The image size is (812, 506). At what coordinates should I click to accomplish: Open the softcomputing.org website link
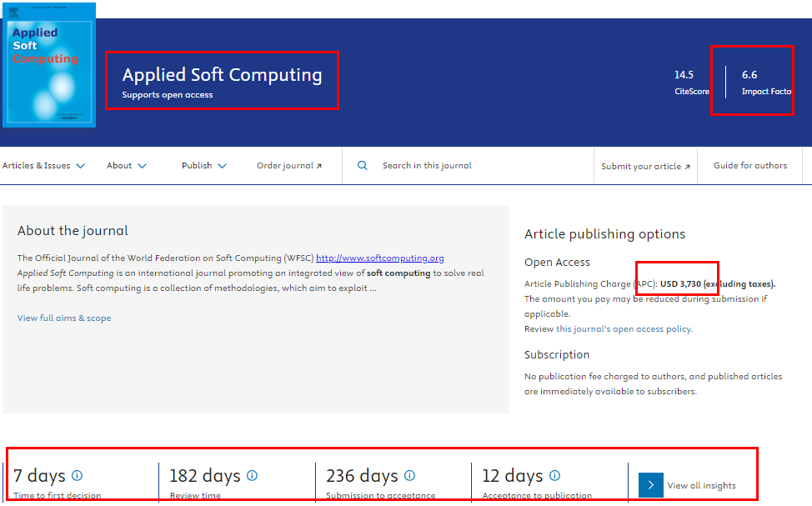click(379, 258)
